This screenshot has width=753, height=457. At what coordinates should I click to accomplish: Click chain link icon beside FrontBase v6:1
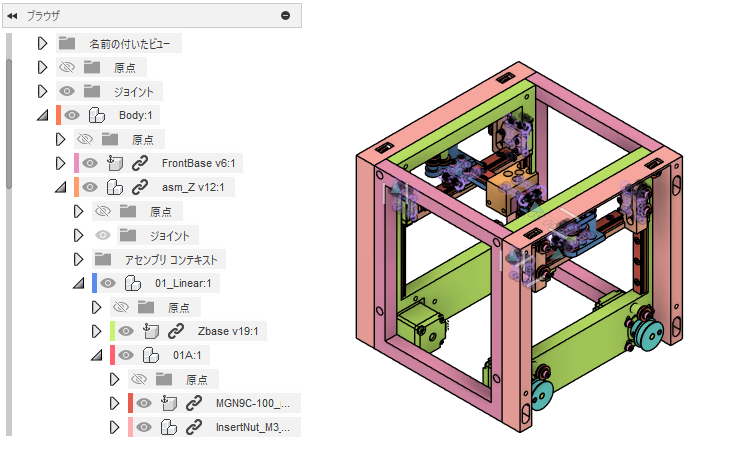coord(140,163)
